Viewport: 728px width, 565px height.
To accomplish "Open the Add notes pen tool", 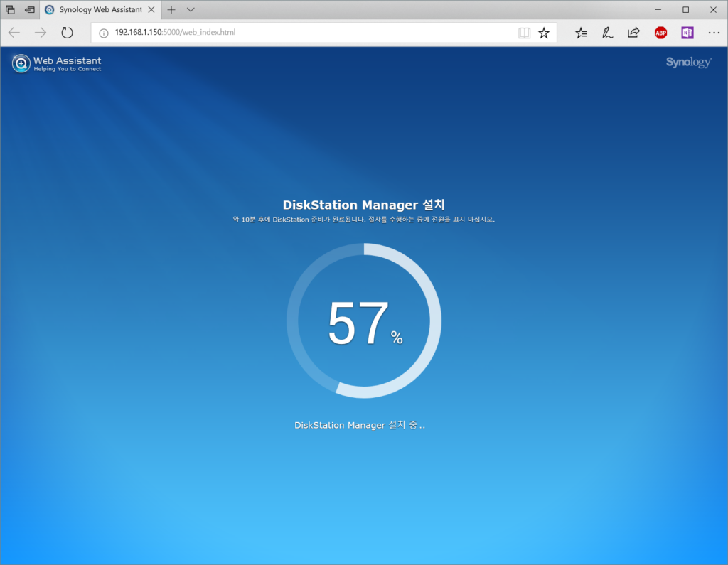I will 607,33.
